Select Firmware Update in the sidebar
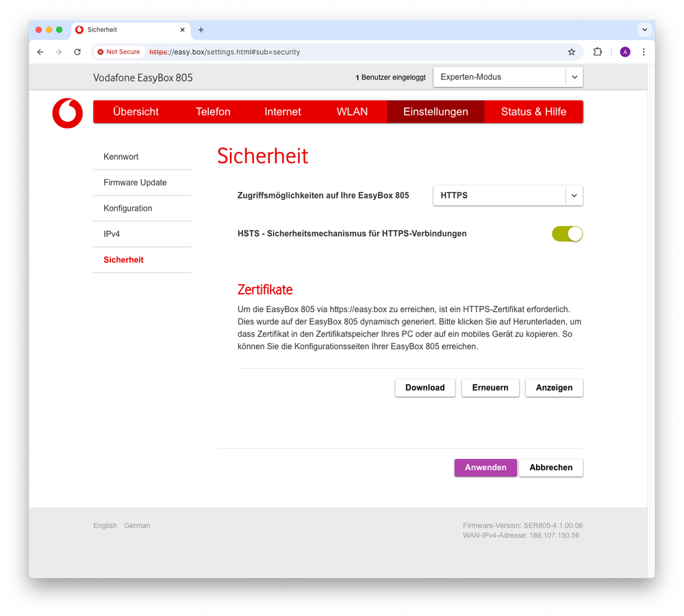Image resolution: width=684 pixels, height=616 pixels. click(142, 182)
